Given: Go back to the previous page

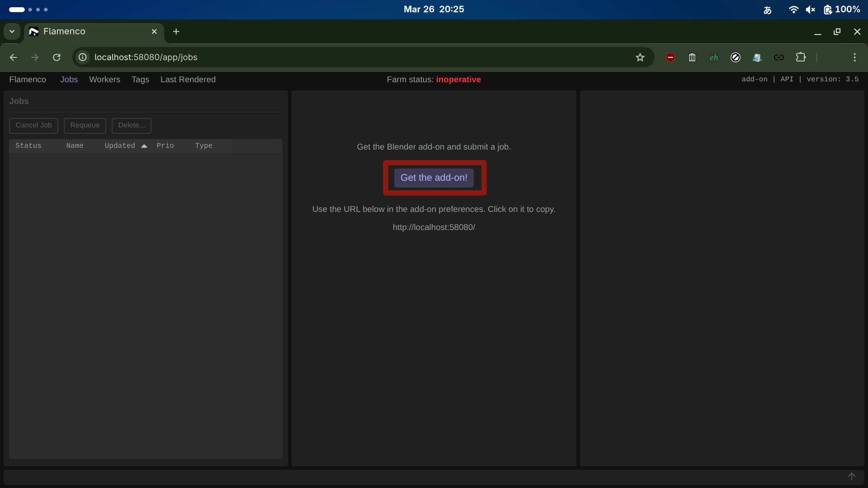Looking at the screenshot, I should (x=14, y=57).
